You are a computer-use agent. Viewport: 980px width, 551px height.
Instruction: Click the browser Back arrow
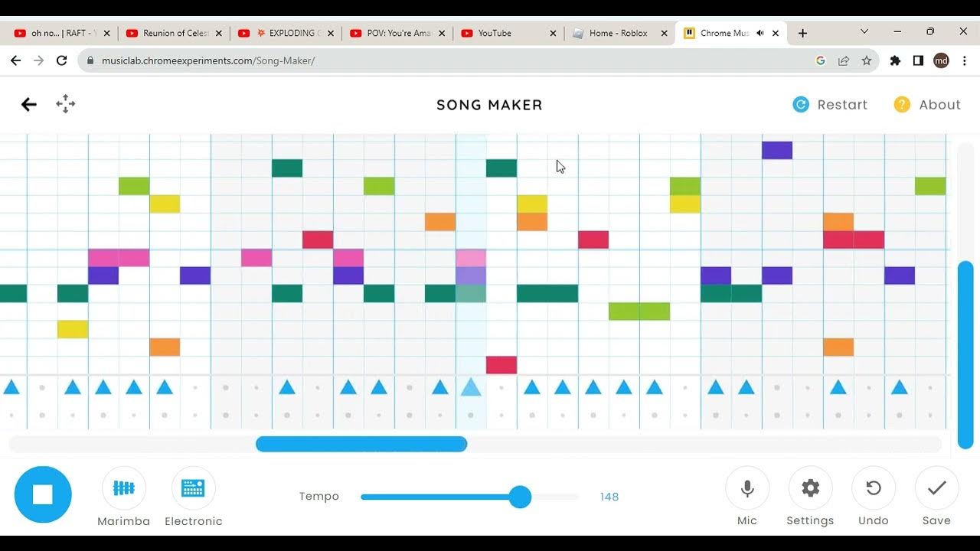(15, 60)
